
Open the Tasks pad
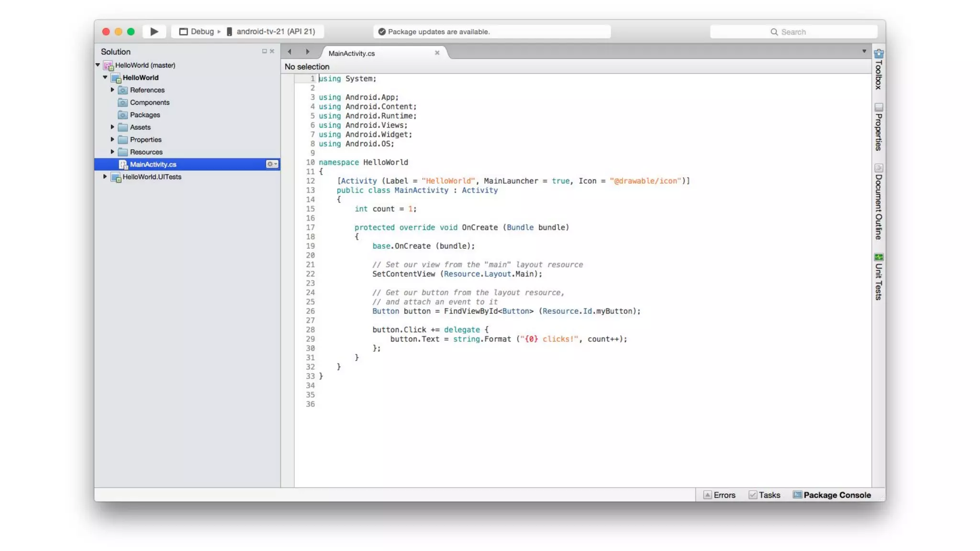pos(764,495)
